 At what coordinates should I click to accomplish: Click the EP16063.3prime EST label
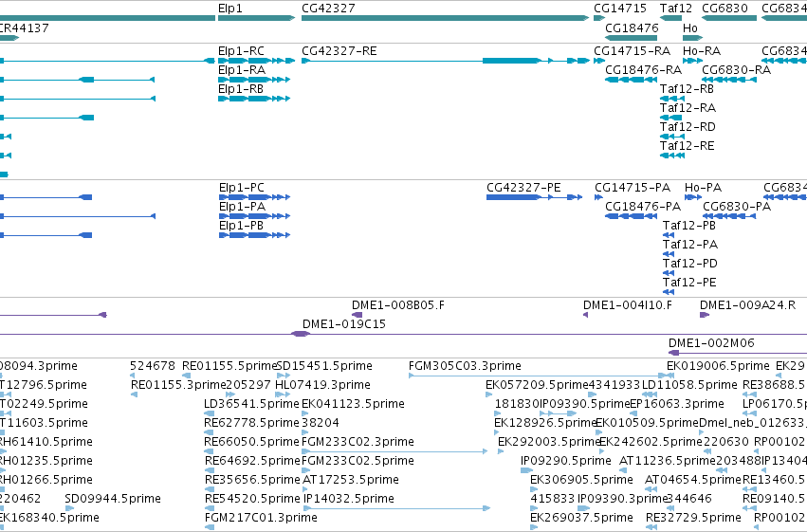(677, 404)
